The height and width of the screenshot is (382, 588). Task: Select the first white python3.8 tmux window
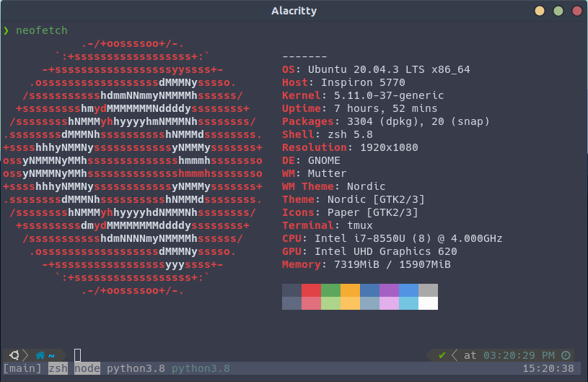[x=136, y=368]
